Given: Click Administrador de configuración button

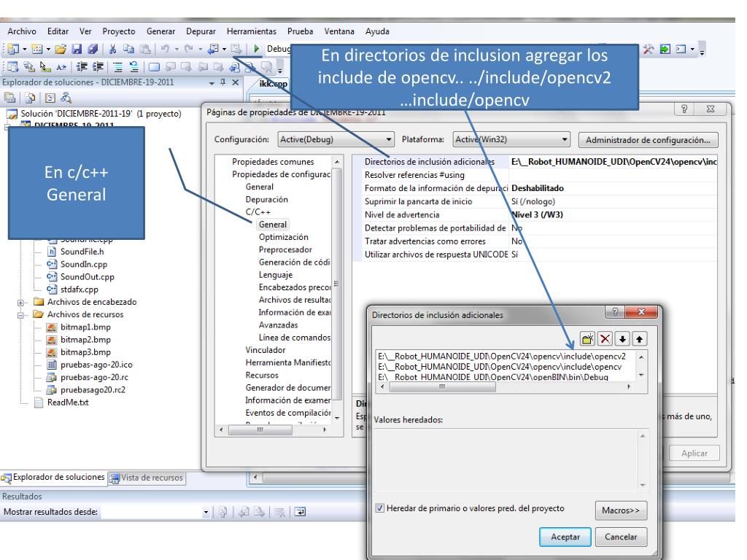Looking at the screenshot, I should coord(648,140).
